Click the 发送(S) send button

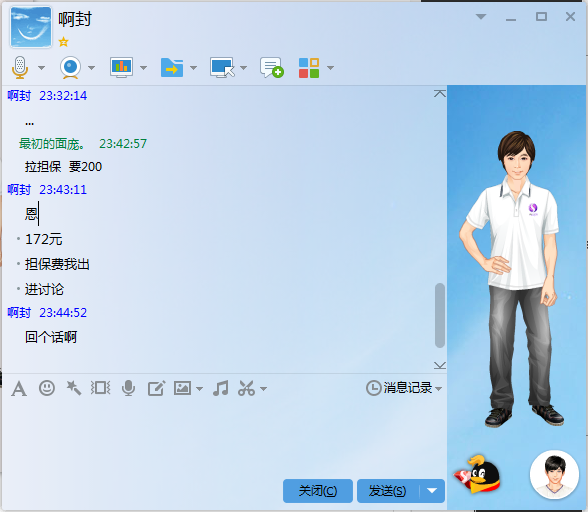[388, 491]
